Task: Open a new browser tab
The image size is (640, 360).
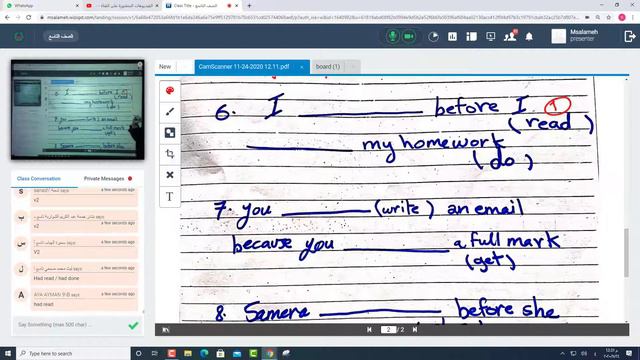Action: click(249, 6)
